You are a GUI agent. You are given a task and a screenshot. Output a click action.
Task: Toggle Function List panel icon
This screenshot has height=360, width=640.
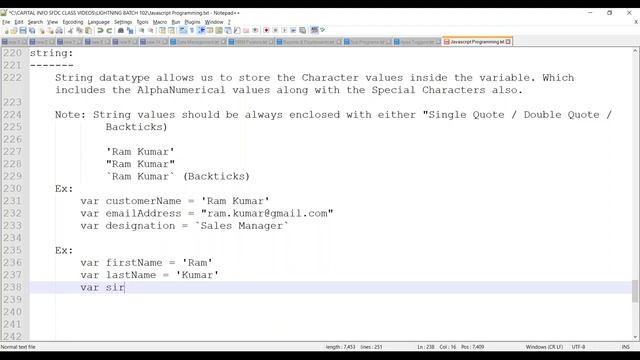pyautogui.click(x=237, y=31)
